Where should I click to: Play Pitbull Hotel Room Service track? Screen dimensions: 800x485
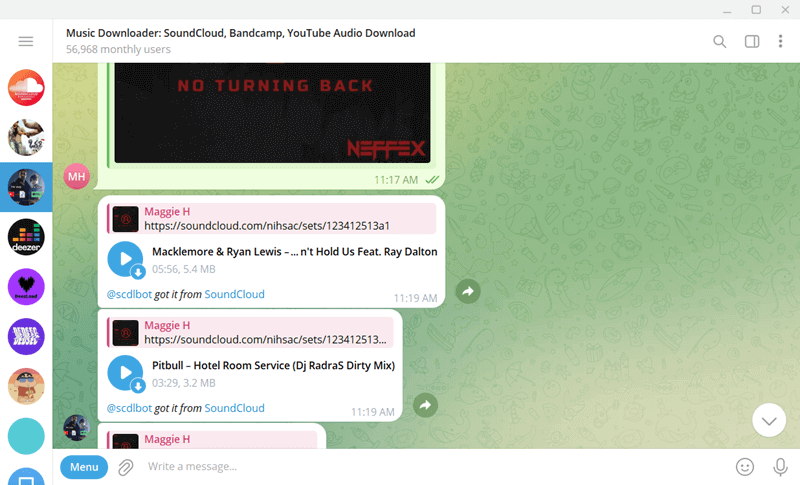pos(125,373)
